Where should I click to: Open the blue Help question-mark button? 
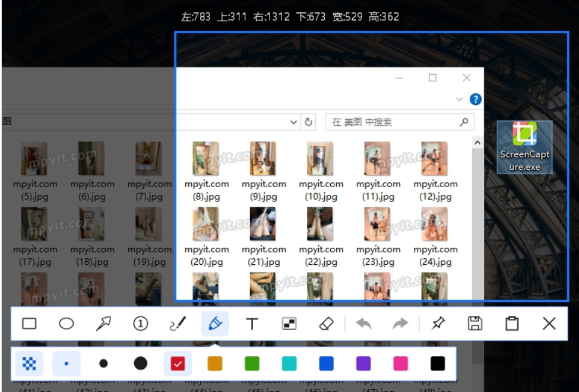click(475, 99)
